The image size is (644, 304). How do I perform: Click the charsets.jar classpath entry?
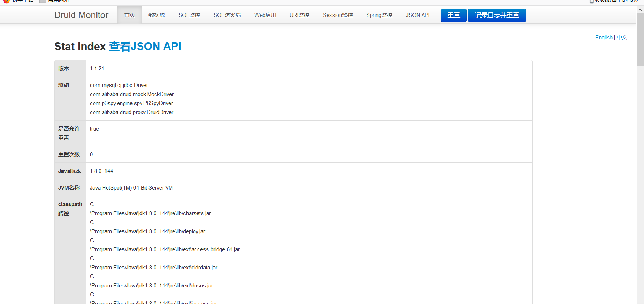point(150,213)
